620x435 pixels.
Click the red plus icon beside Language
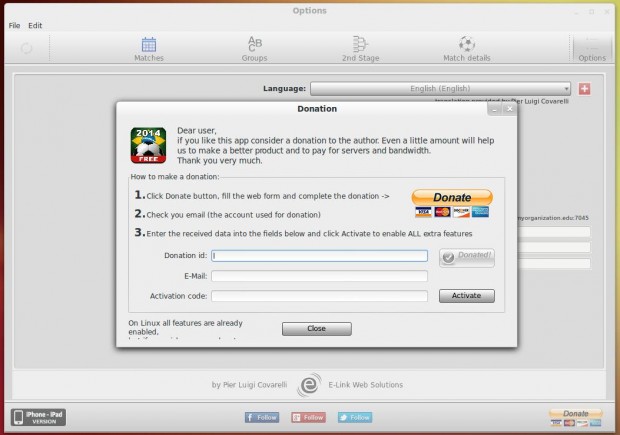click(584, 88)
